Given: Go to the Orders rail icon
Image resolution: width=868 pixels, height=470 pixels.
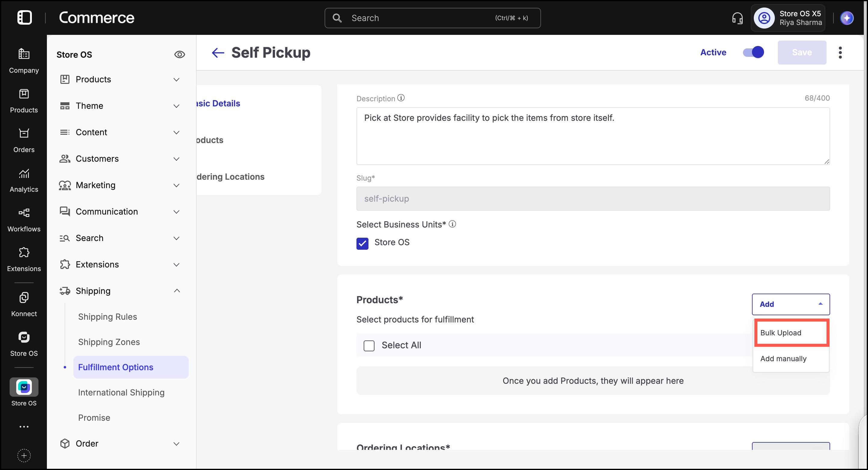Looking at the screenshot, I should 24,133.
